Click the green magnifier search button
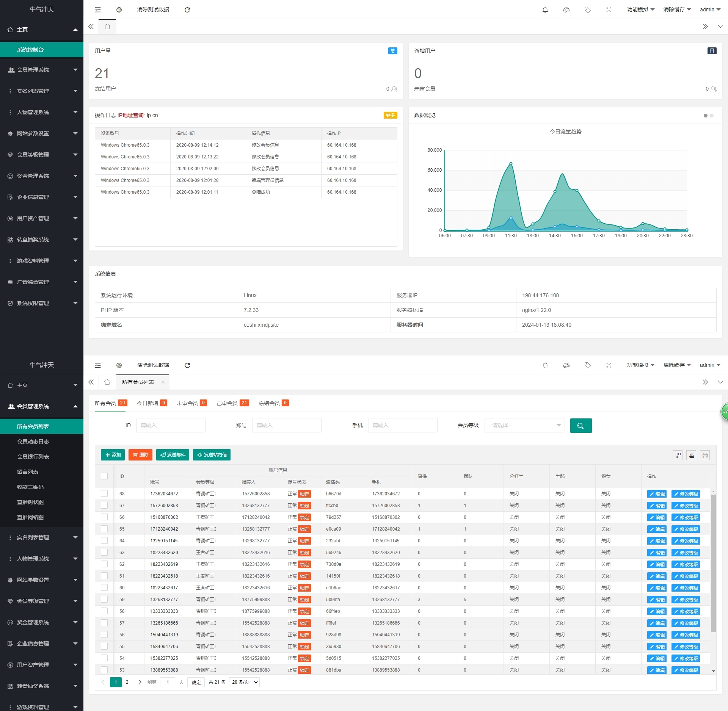 (581, 425)
